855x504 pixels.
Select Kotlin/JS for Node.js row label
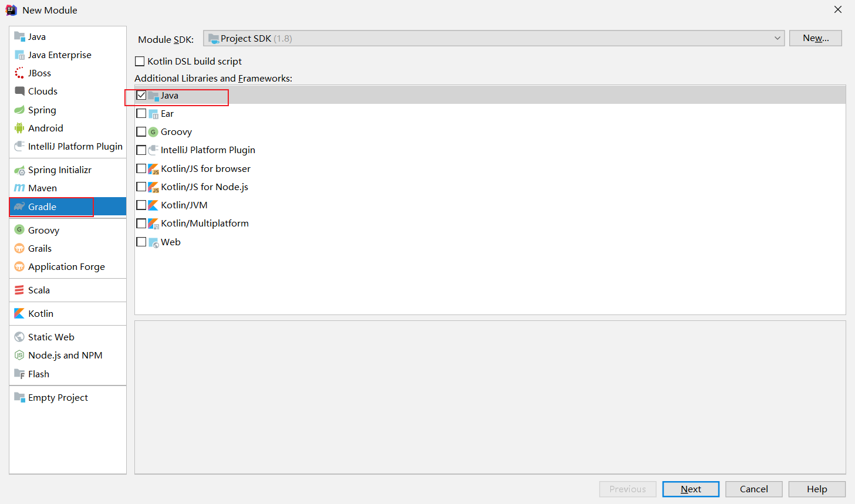coord(205,187)
